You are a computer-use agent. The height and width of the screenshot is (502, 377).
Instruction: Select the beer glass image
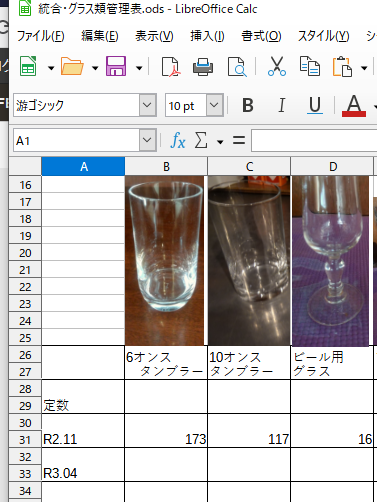[x=331, y=260]
